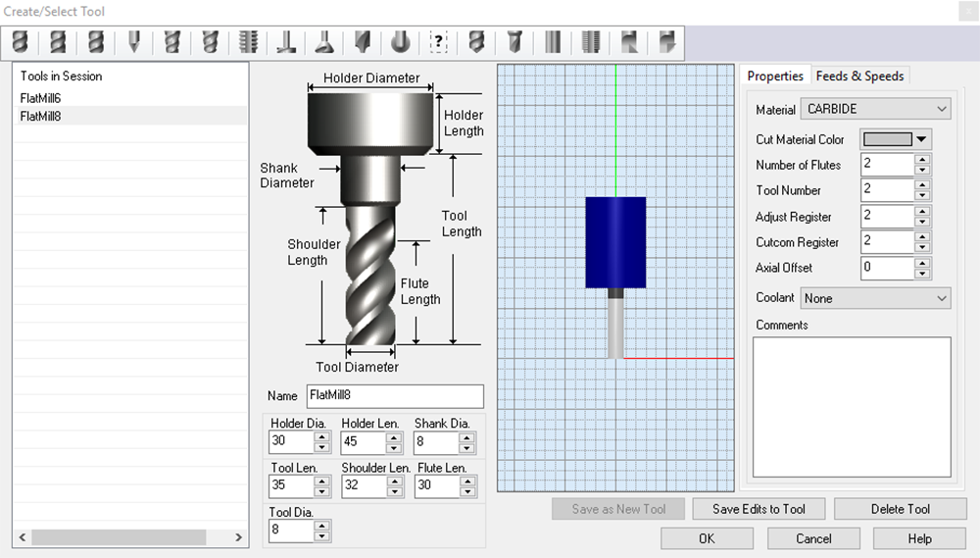Screen dimensions: 980x558
Task: Decrease Tool Number with down spinner
Action: point(922,196)
